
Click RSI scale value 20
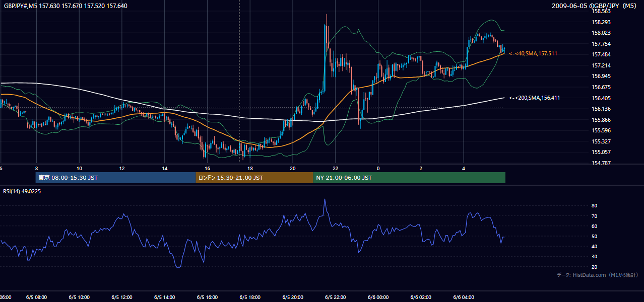coord(595,267)
